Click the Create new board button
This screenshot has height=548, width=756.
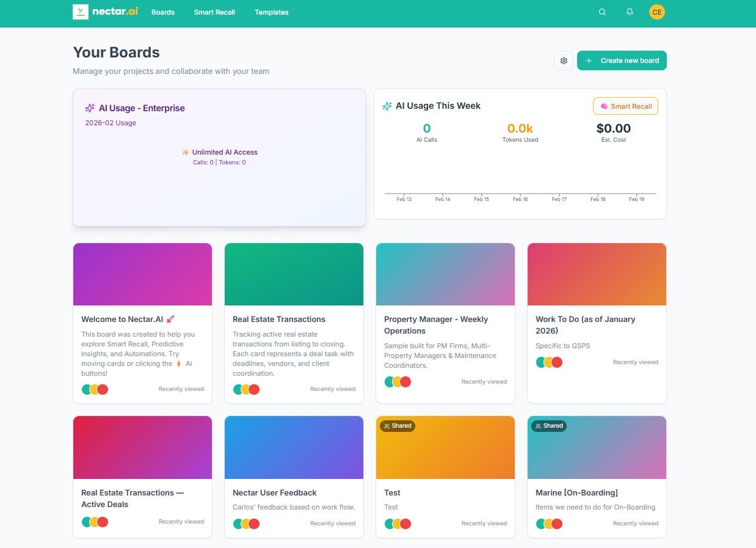tap(622, 60)
